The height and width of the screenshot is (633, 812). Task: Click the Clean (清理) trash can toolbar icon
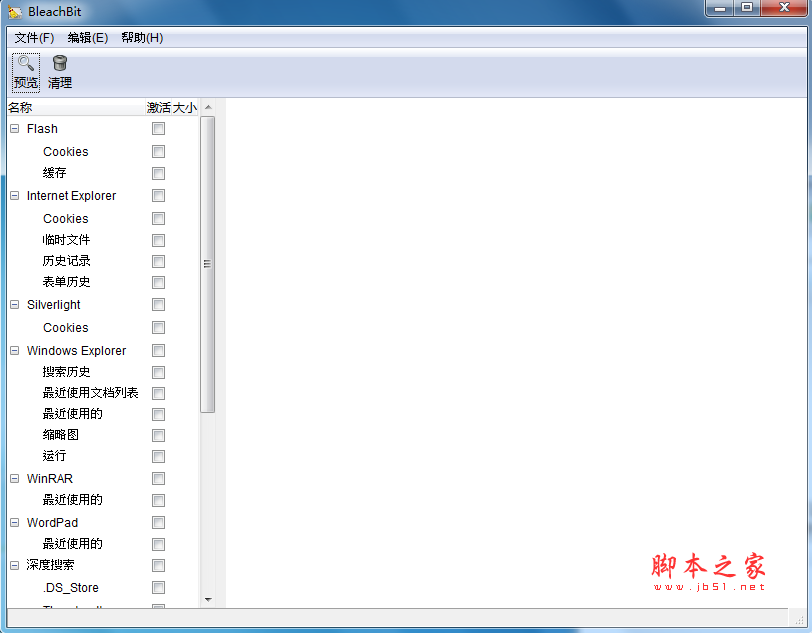[60, 63]
